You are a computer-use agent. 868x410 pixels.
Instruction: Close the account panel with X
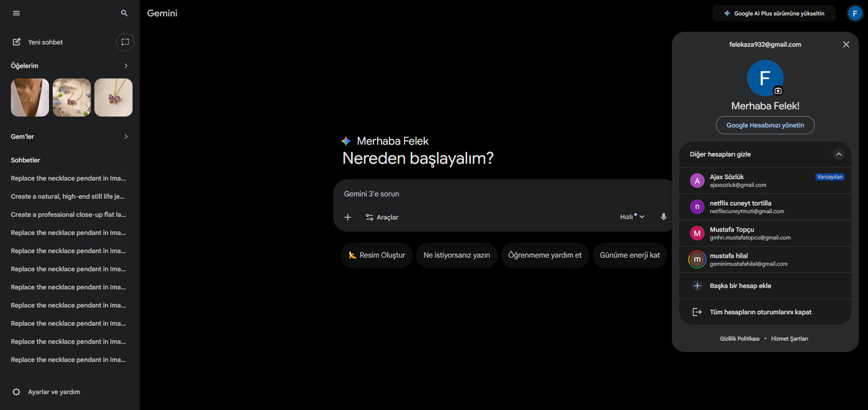(846, 44)
